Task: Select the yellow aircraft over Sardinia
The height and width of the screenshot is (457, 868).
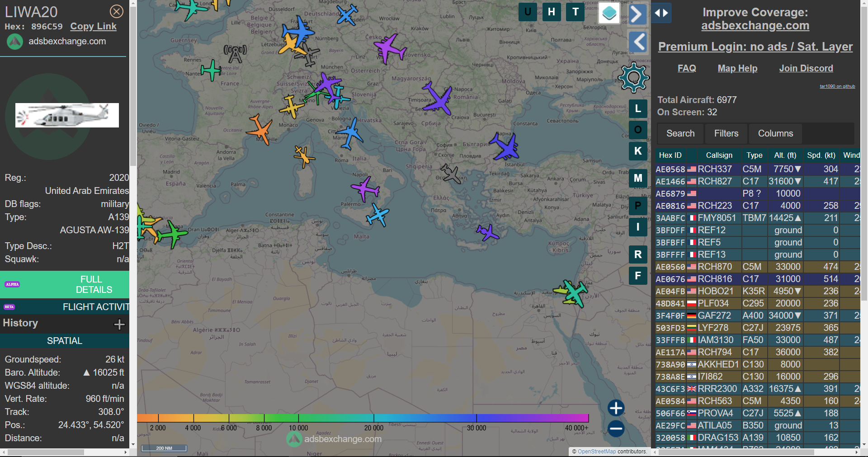Action: [304, 156]
